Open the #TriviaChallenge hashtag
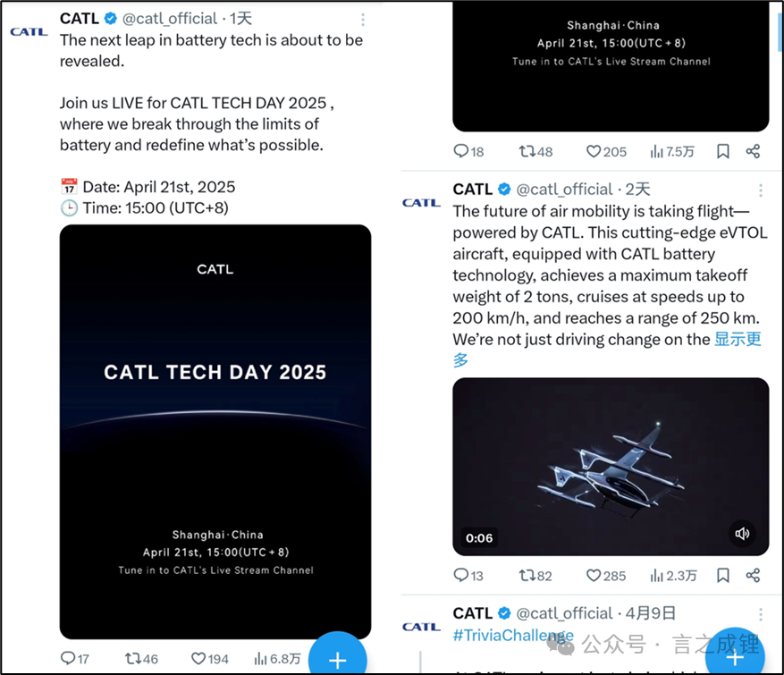Screen dimensions: 784x675 pyautogui.click(x=513, y=635)
